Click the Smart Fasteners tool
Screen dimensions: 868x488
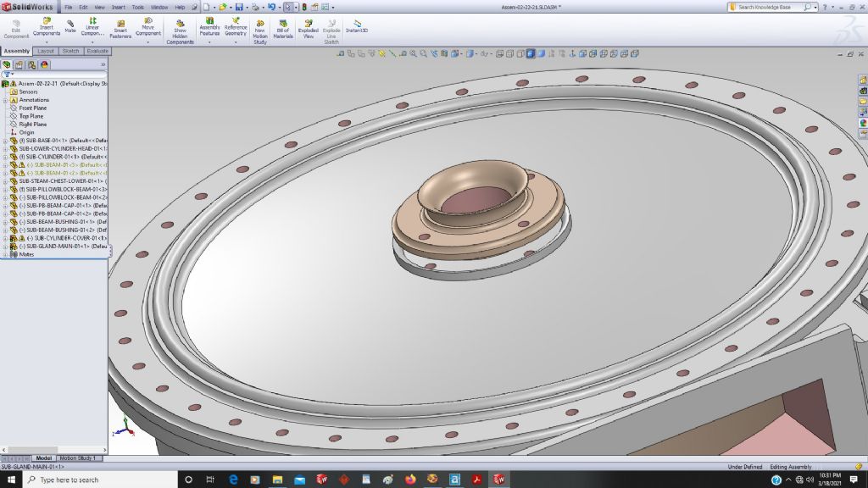[120, 30]
